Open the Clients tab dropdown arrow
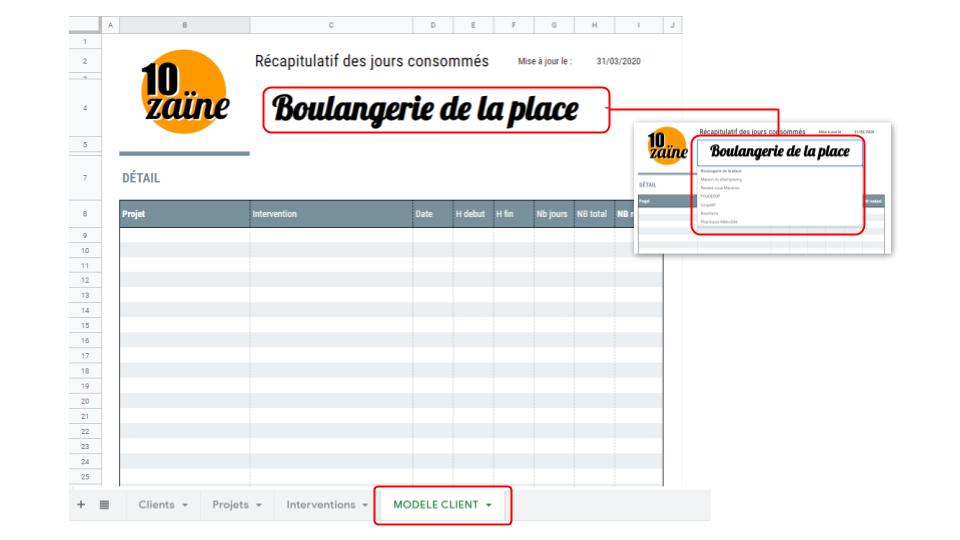The height and width of the screenshot is (540, 960). (x=185, y=505)
